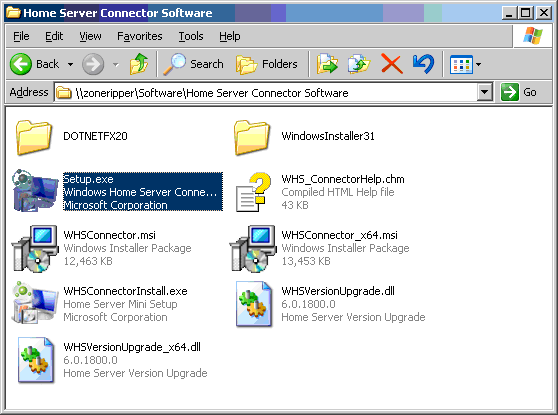This screenshot has height=415, width=558.
Task: Click the WHSConnector.msi file name
Action: coord(109,235)
